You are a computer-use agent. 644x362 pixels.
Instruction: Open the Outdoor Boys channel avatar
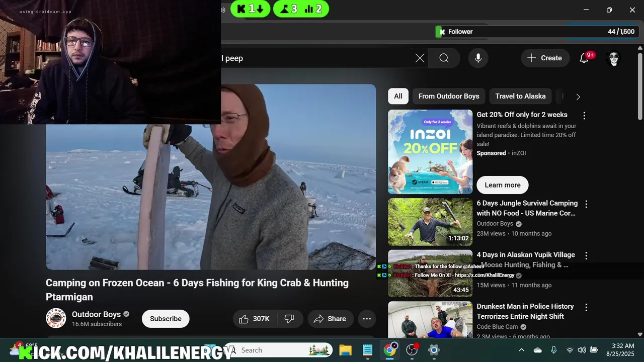tap(56, 318)
